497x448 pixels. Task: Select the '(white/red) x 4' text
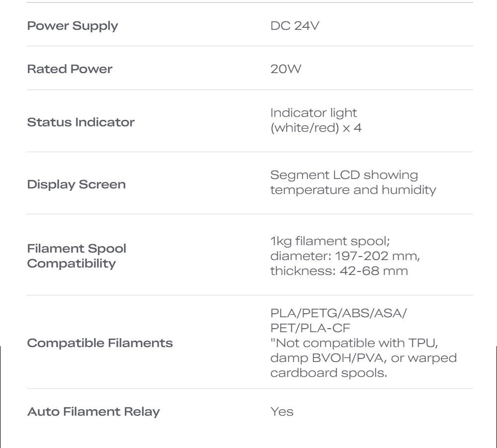(x=316, y=128)
